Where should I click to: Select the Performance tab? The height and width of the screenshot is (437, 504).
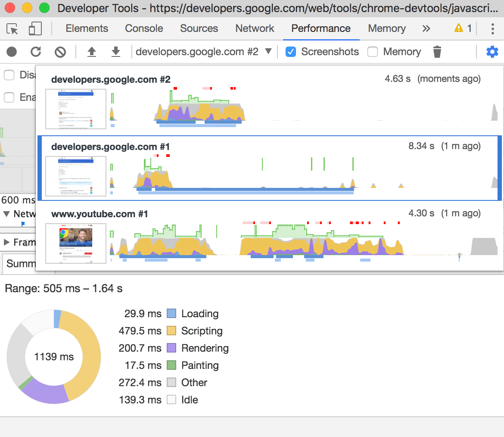321,28
